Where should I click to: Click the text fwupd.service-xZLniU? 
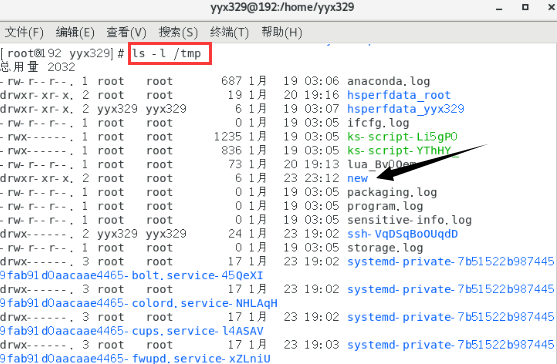[201, 358]
